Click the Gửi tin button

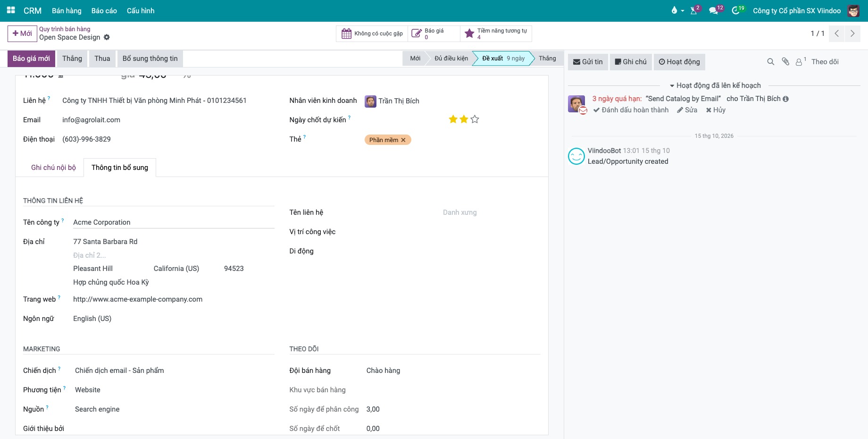(x=588, y=62)
